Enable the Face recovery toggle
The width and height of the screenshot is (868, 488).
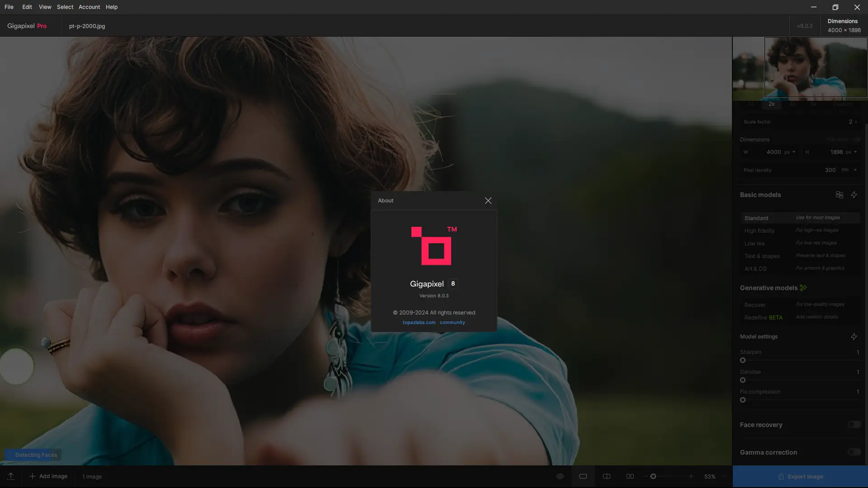[854, 424]
